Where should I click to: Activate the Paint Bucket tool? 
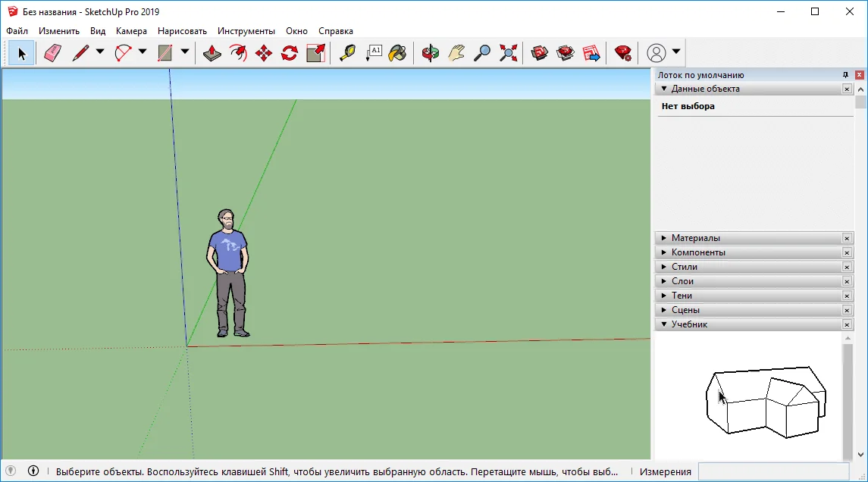(x=397, y=53)
